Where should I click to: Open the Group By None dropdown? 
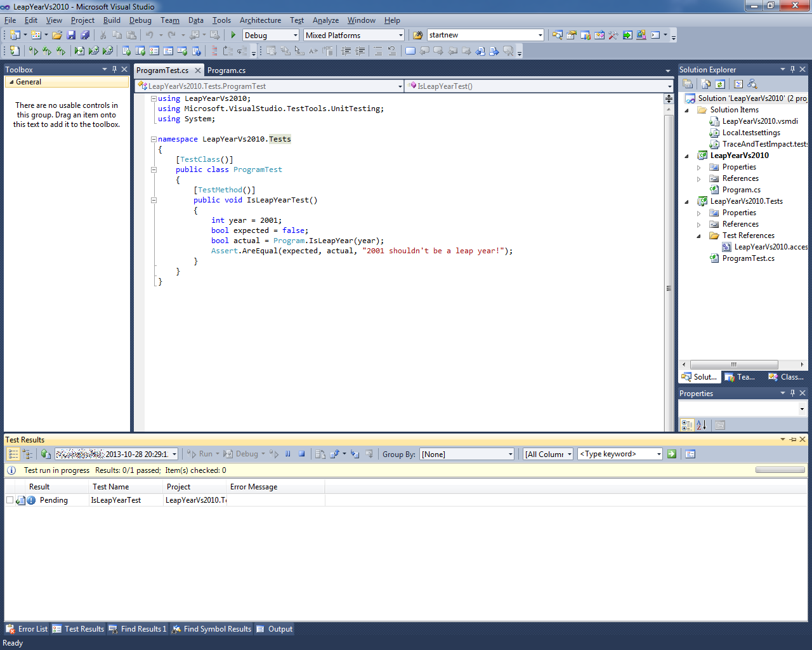[467, 454]
